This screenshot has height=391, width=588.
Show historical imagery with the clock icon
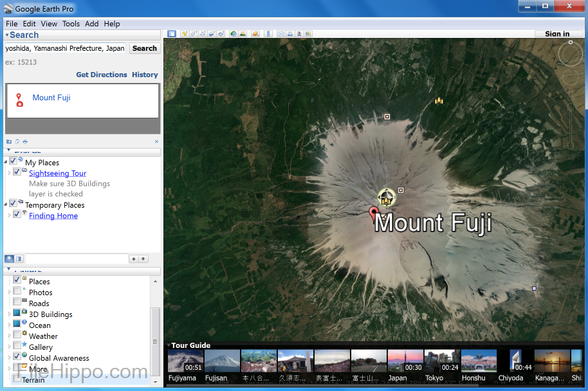pyautogui.click(x=232, y=33)
